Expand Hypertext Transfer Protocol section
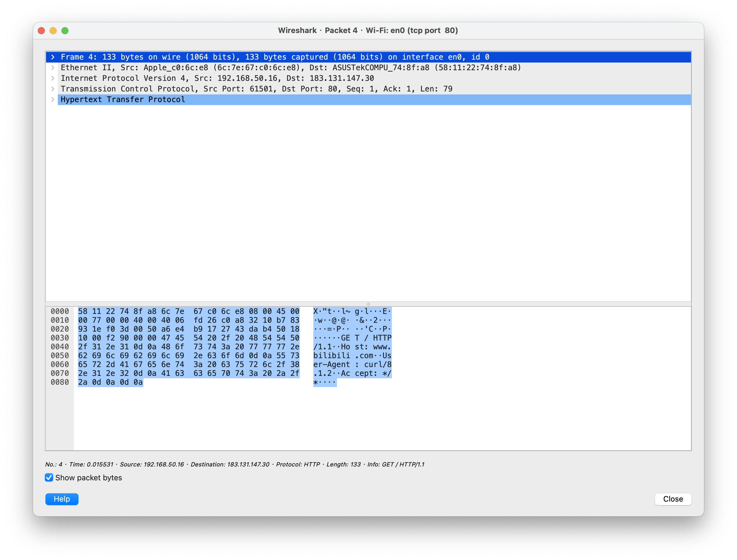The image size is (737, 560). (53, 100)
